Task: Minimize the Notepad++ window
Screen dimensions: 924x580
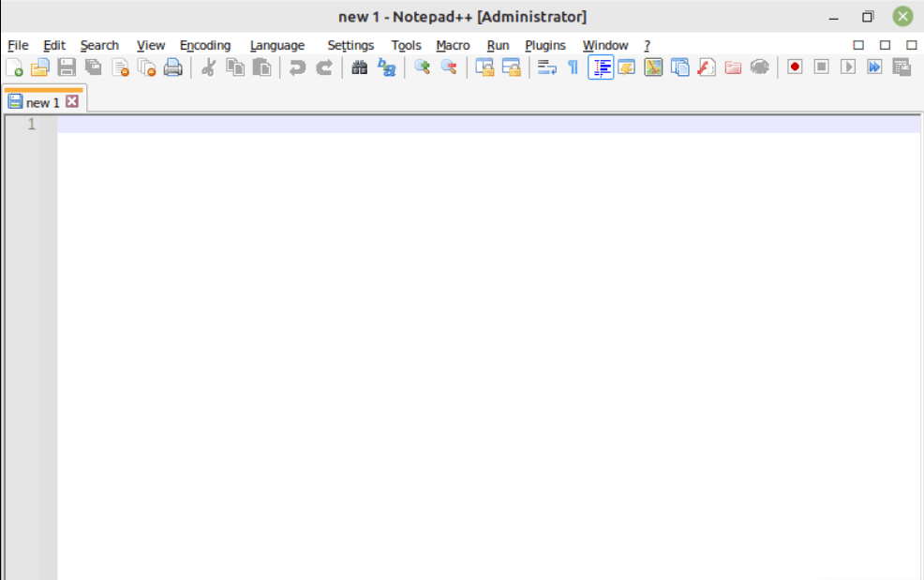Action: click(833, 17)
